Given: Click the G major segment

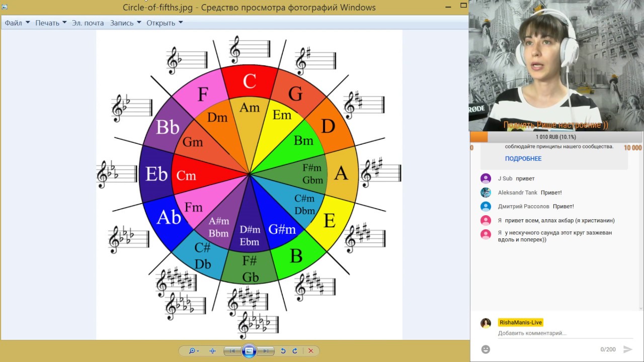Looking at the screenshot, I should (x=294, y=94).
